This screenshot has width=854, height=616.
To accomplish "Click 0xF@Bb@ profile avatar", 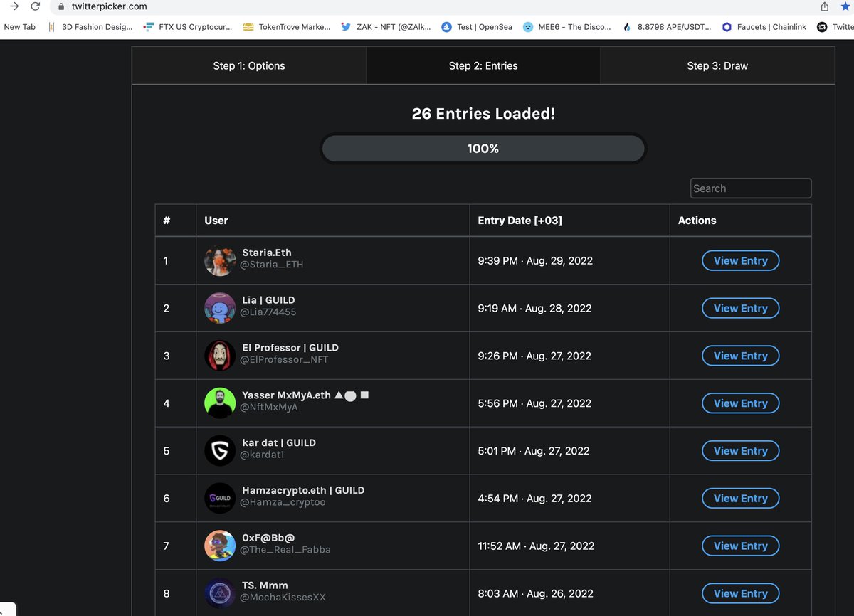I will [220, 546].
